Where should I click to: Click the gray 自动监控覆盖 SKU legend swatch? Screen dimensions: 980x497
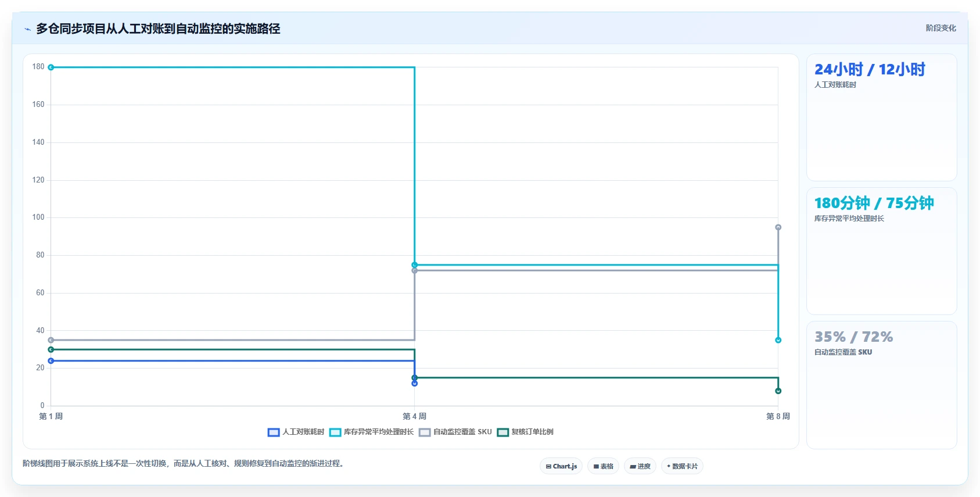425,432
